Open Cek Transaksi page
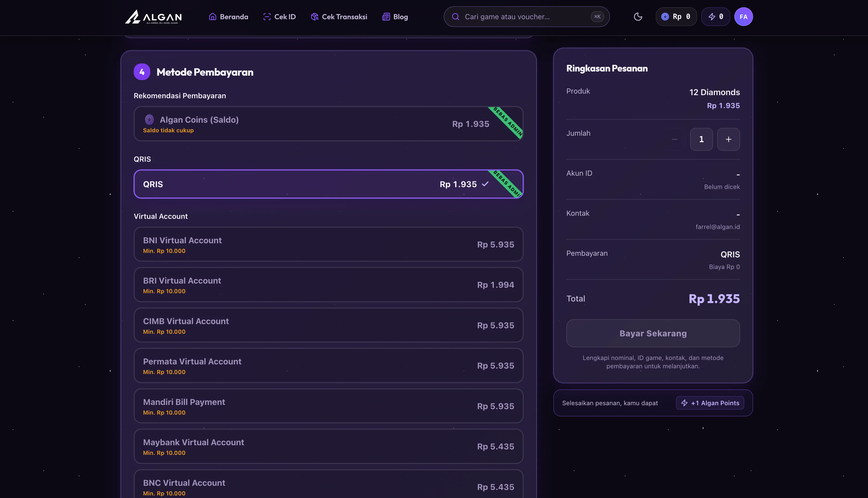 coord(339,17)
